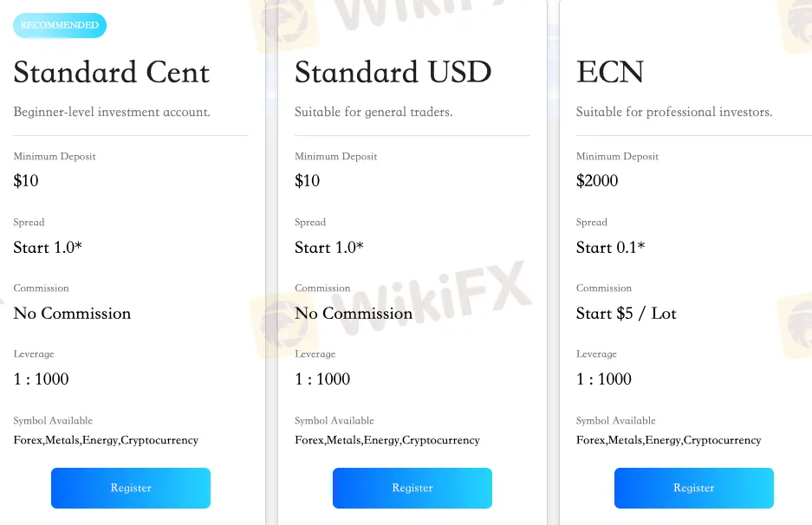Click the ECN account title
812x525 pixels.
[x=610, y=72]
